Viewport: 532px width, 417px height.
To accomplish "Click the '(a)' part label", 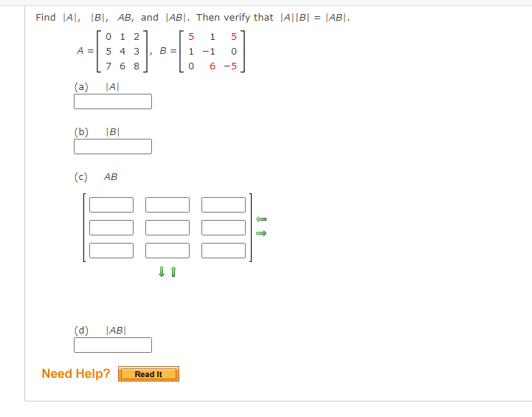I will point(81,87).
